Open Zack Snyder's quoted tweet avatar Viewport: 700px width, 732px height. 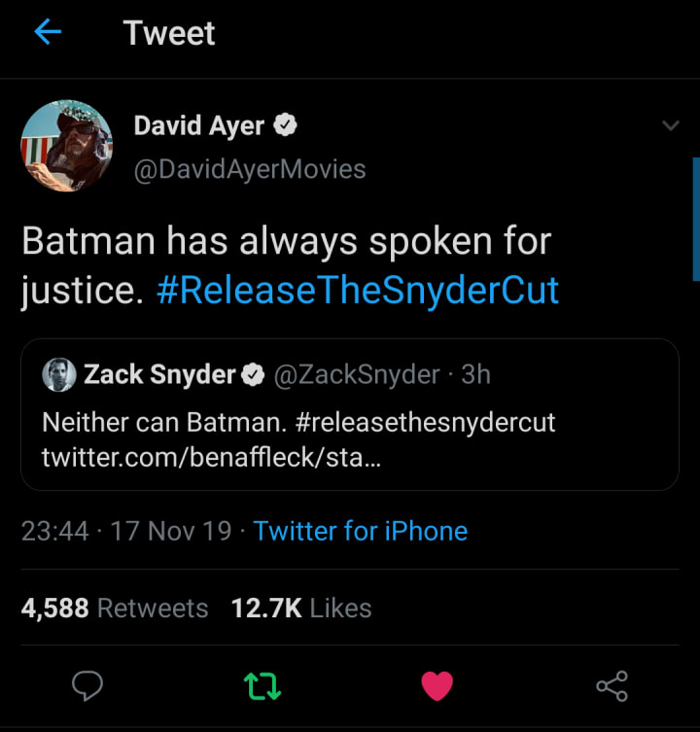click(59, 374)
